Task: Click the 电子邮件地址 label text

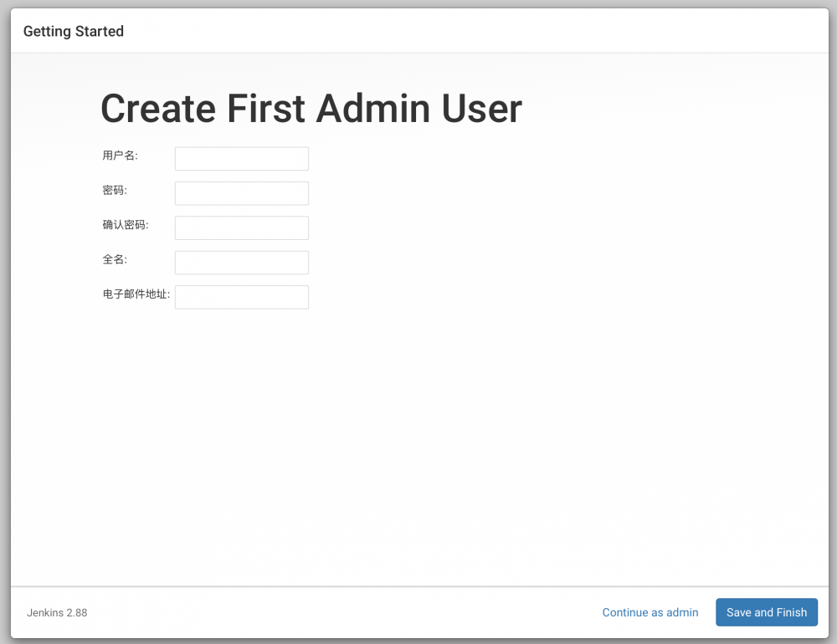Action: click(135, 294)
